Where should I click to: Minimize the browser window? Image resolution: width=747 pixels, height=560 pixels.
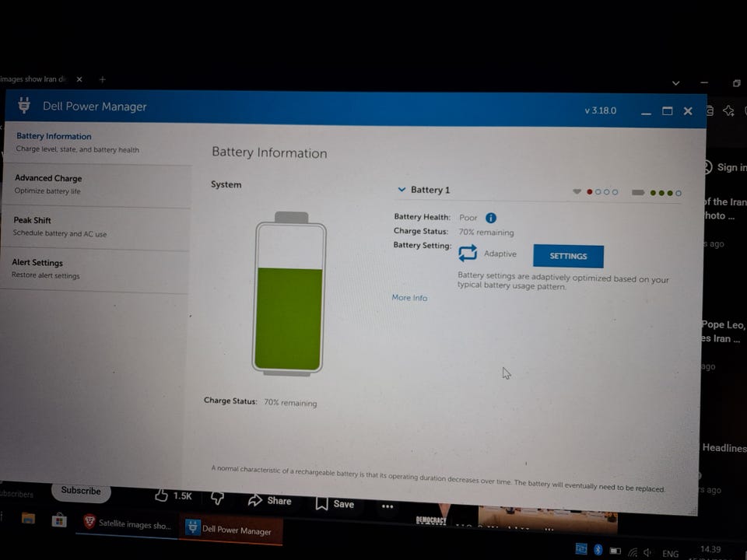pos(704,83)
